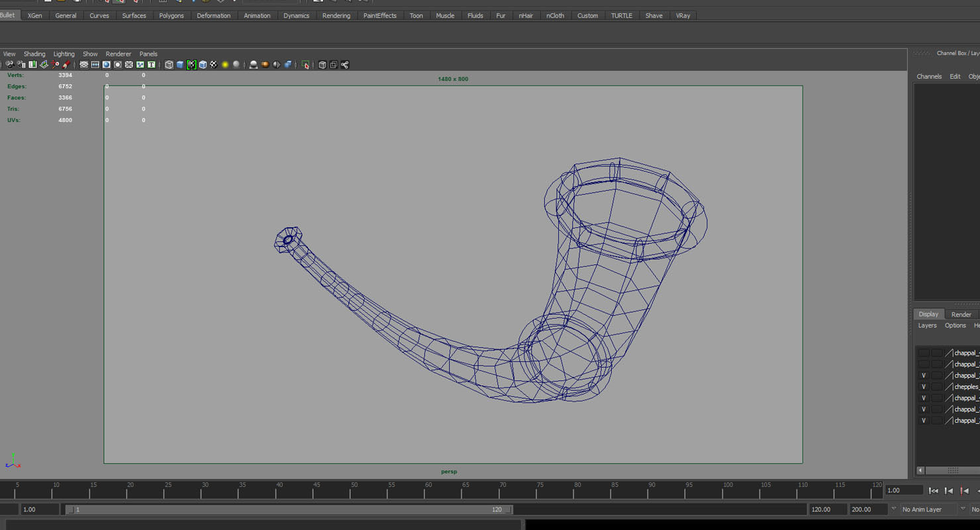Click the image plane icon
Image resolution: width=980 pixels, height=530 pixels.
tap(44, 65)
